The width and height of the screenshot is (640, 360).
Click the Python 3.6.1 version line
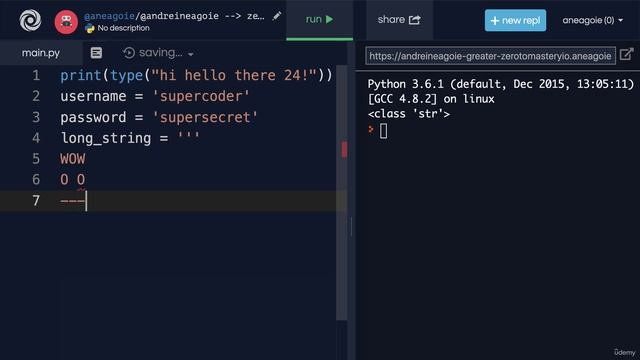point(501,84)
